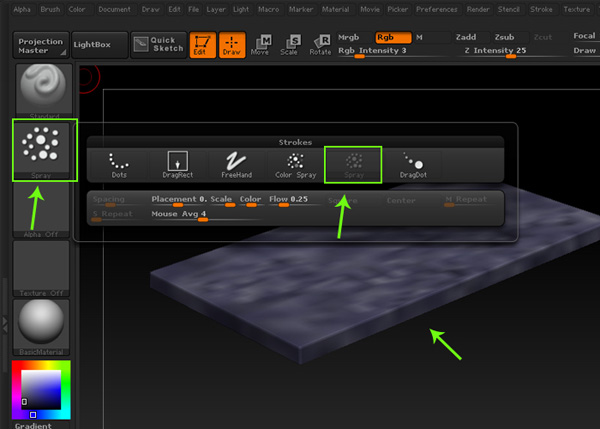600x429 pixels.
Task: Open LightBox browser
Action: pyautogui.click(x=99, y=45)
